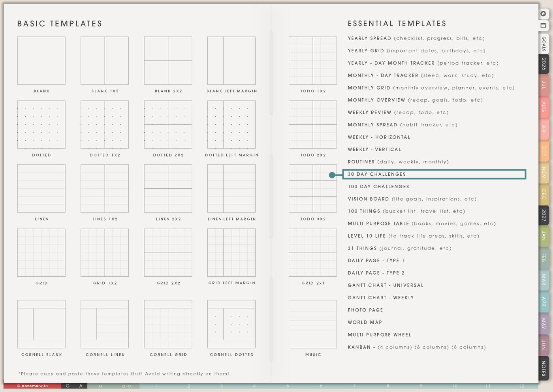The image size is (553, 392).
Task: Select the CORNELL DOTTED template thumbnail
Action: [231, 324]
